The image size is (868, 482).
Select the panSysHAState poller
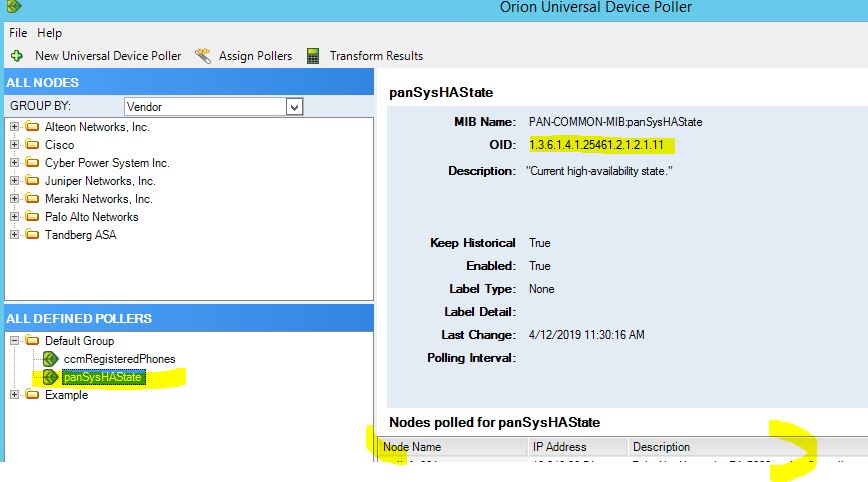click(103, 377)
